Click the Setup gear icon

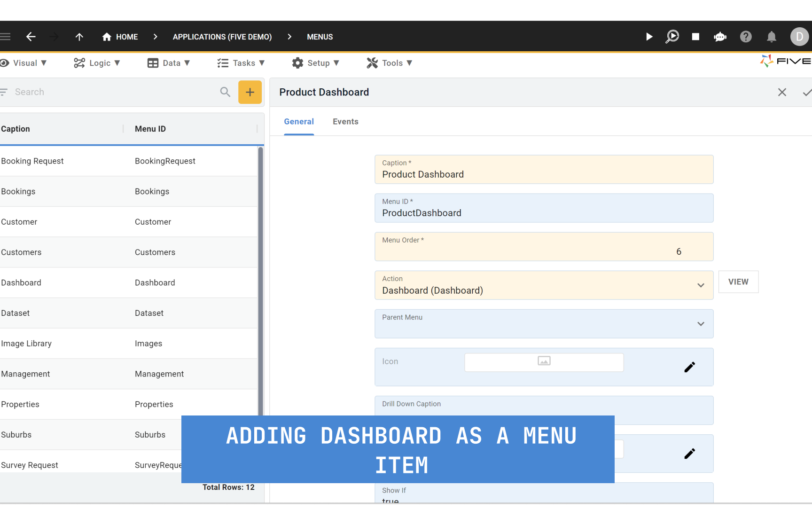coord(297,63)
